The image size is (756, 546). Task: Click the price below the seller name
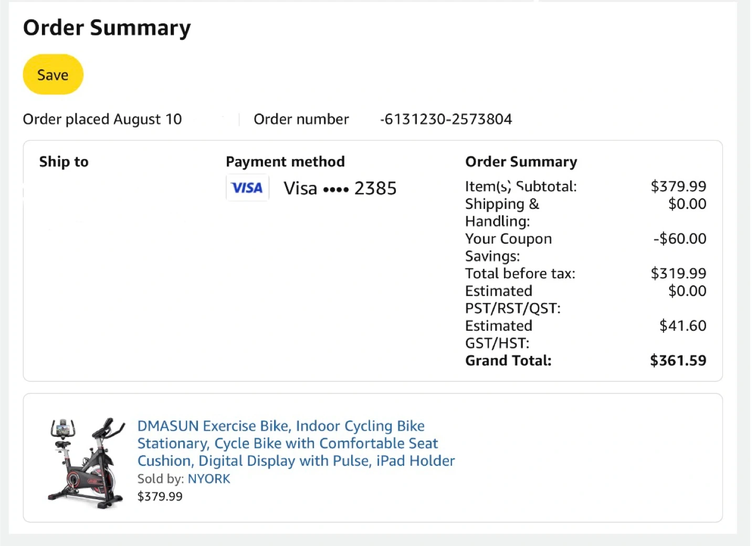(160, 496)
